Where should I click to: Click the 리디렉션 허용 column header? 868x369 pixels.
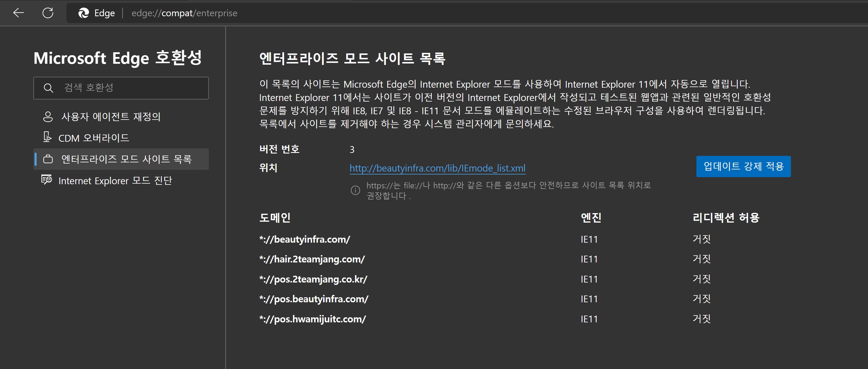click(x=726, y=218)
